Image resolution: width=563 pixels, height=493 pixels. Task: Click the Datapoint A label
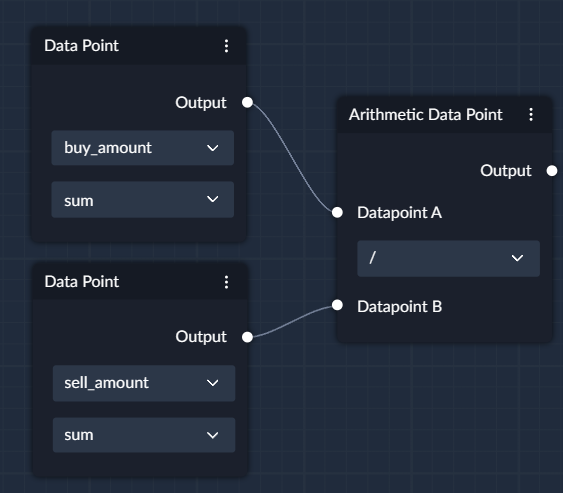[x=399, y=213]
